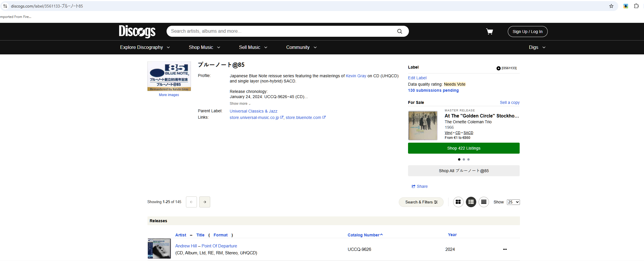Open Explore Discography menu
The width and height of the screenshot is (644, 261).
(145, 47)
